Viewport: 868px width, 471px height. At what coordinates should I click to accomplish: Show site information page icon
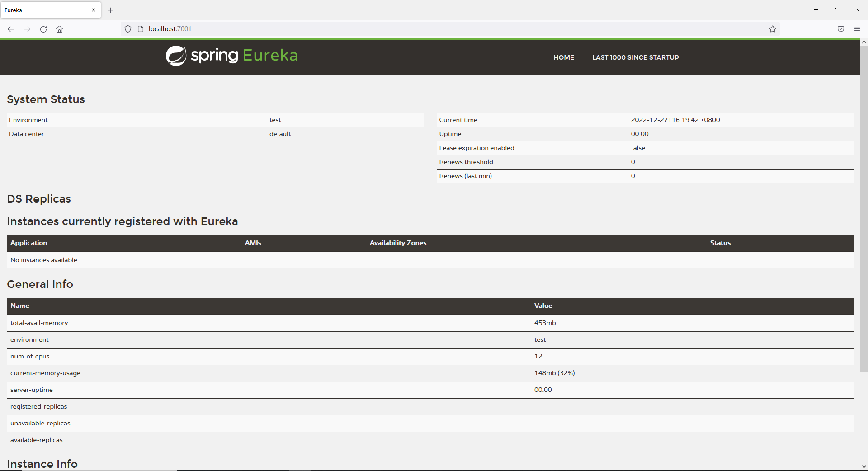click(x=141, y=29)
